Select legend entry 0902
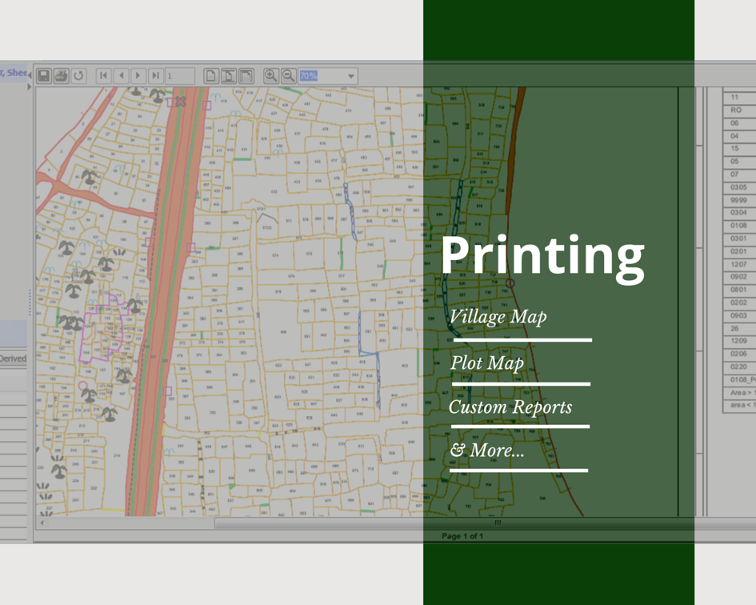Image resolution: width=756 pixels, height=605 pixels. (x=738, y=277)
